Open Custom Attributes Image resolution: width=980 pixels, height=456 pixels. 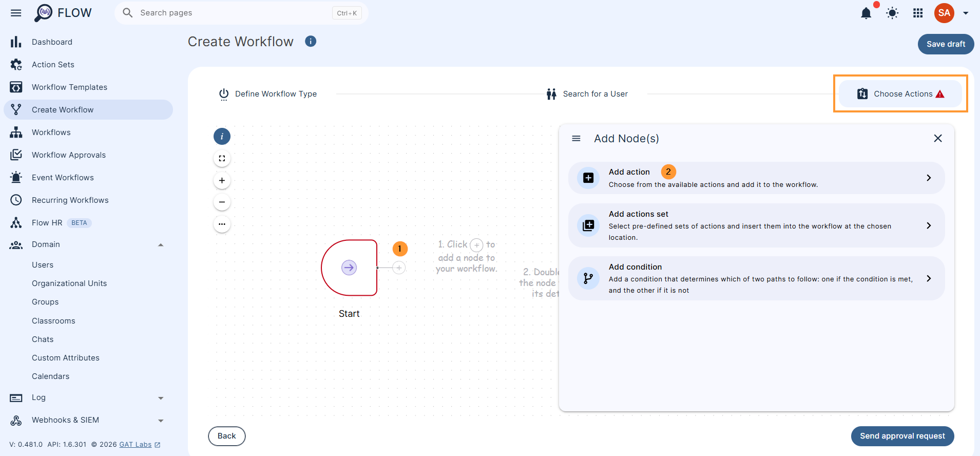66,358
